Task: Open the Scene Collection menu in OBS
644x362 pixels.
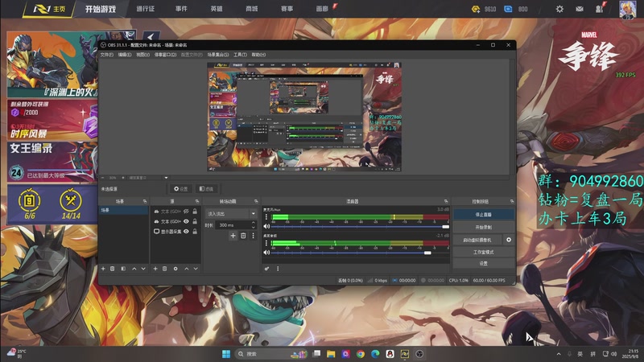Action: (217, 55)
